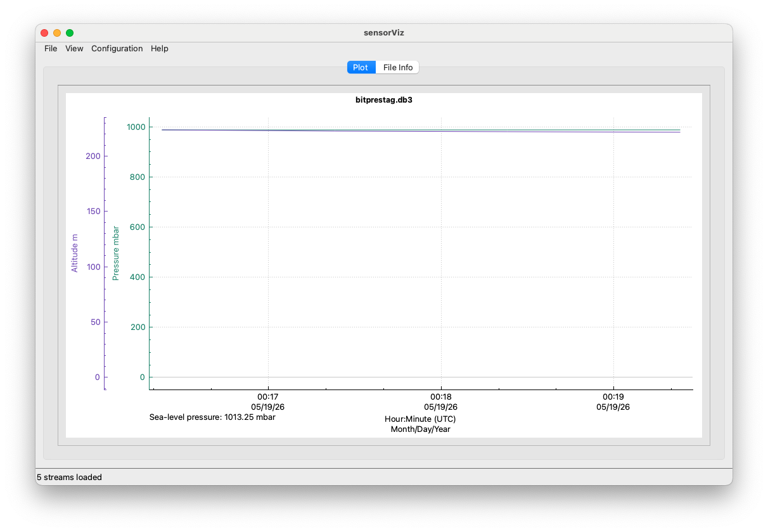The image size is (768, 532).
Task: Click the 1000 pressure axis value
Action: [136, 127]
